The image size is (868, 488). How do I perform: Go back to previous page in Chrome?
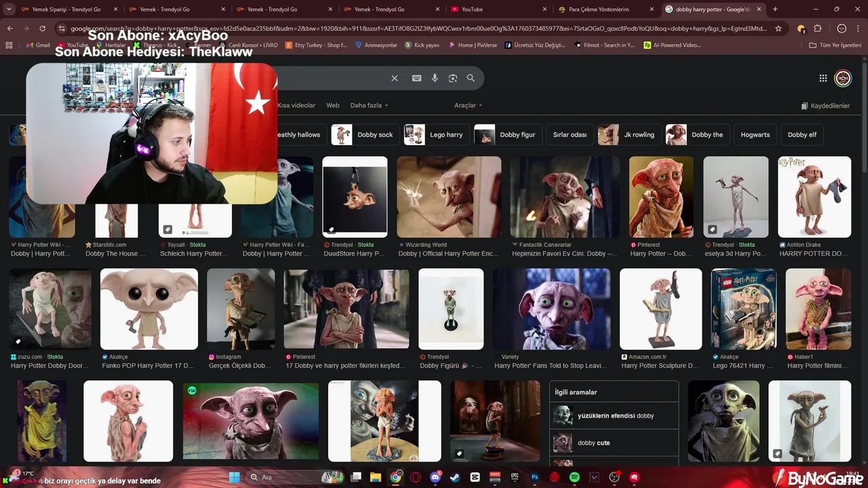[9, 28]
